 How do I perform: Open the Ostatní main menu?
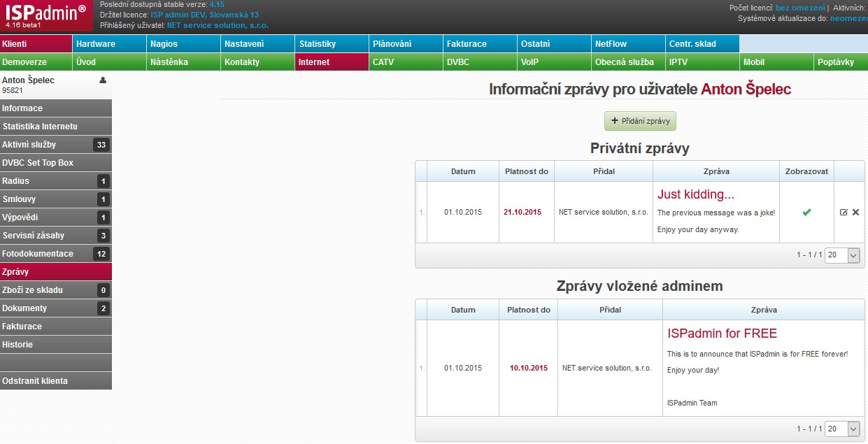pos(555,43)
